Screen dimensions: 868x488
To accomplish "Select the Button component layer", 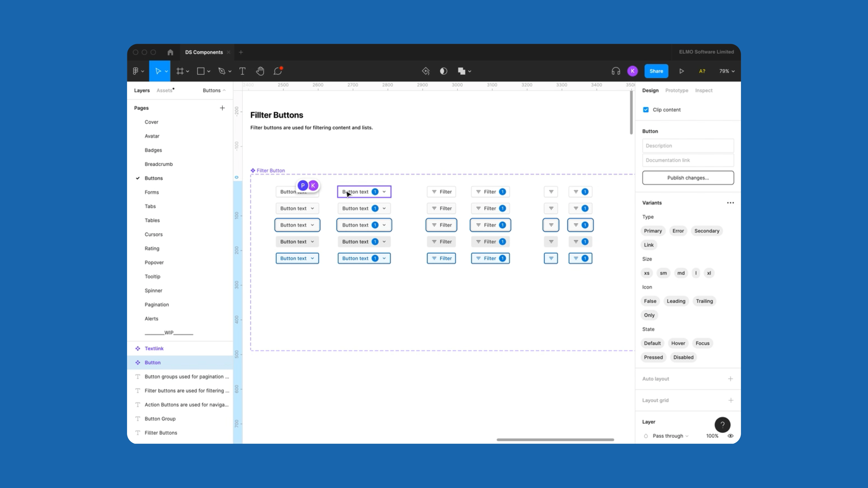I will coord(180,362).
